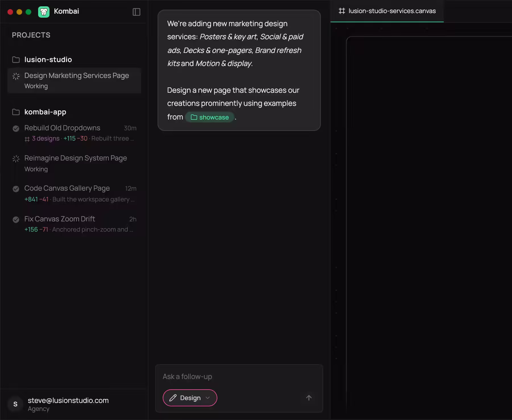The width and height of the screenshot is (512, 420).
Task: Click 'Rebuilt three' summary text
Action: pyautogui.click(x=112, y=139)
